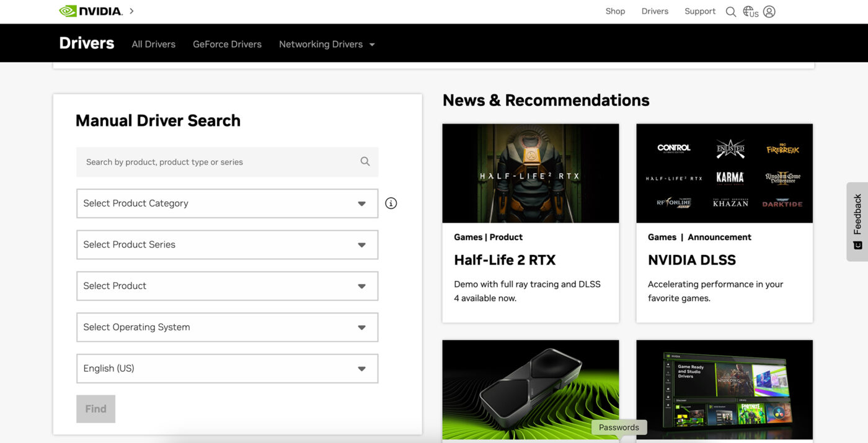Click "Games | Product" category label

tap(488, 237)
